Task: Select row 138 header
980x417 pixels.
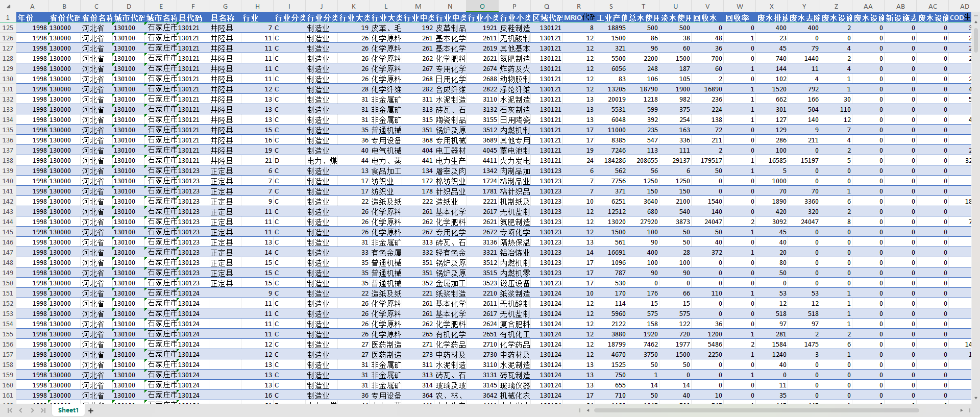Action: [x=8, y=160]
